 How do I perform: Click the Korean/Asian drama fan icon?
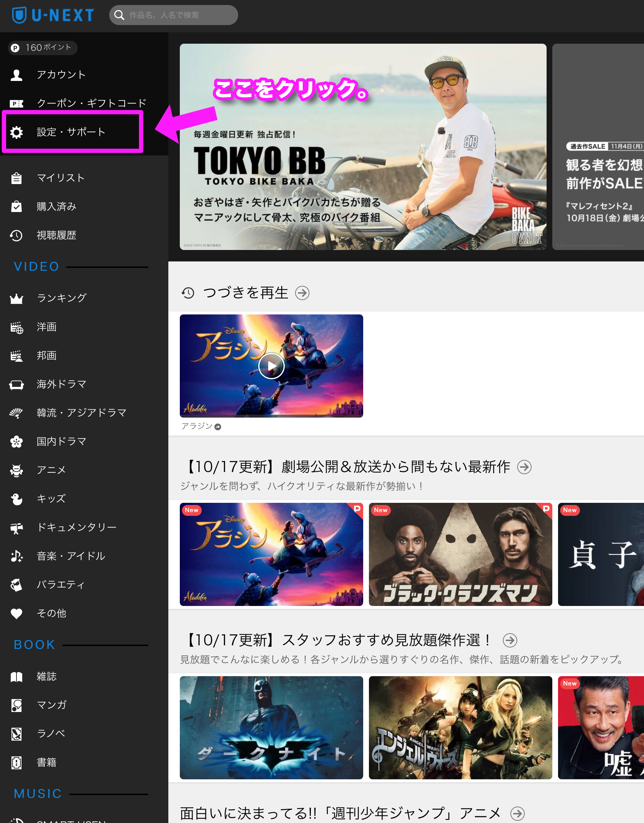16,413
